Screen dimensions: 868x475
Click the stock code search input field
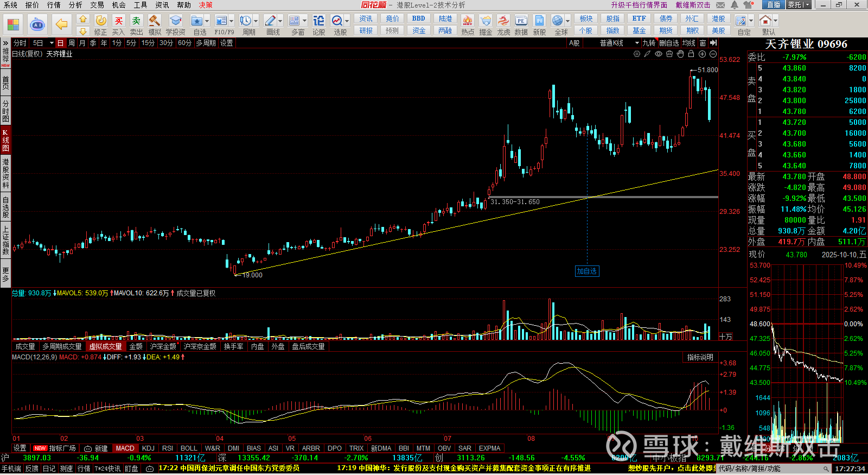[770, 468]
